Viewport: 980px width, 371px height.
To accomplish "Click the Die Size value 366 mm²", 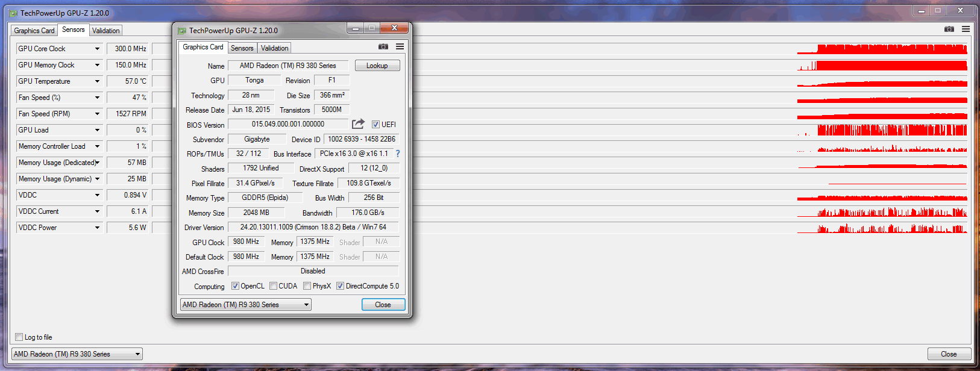I will pyautogui.click(x=332, y=95).
